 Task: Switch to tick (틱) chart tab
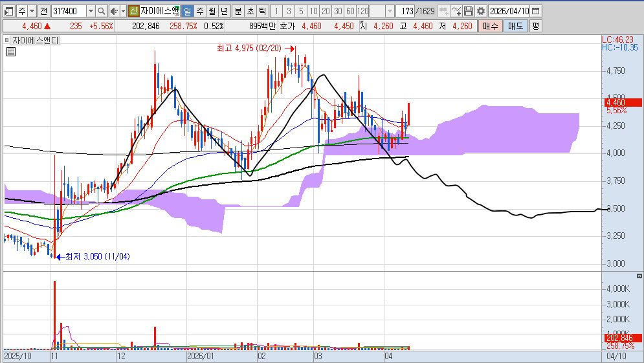click(261, 11)
